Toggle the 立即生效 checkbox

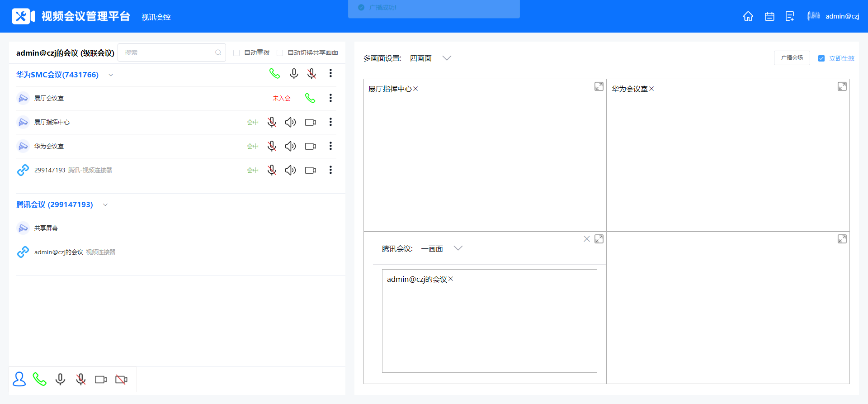(821, 58)
